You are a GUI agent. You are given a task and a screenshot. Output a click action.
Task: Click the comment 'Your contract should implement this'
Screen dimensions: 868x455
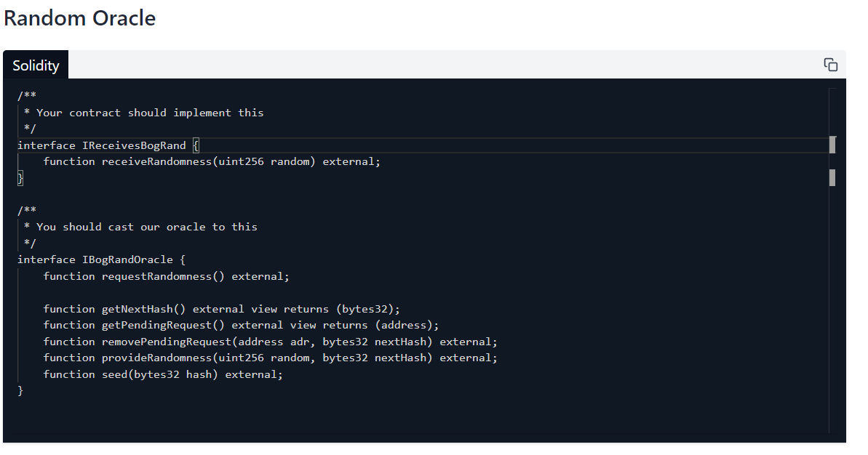(150, 113)
